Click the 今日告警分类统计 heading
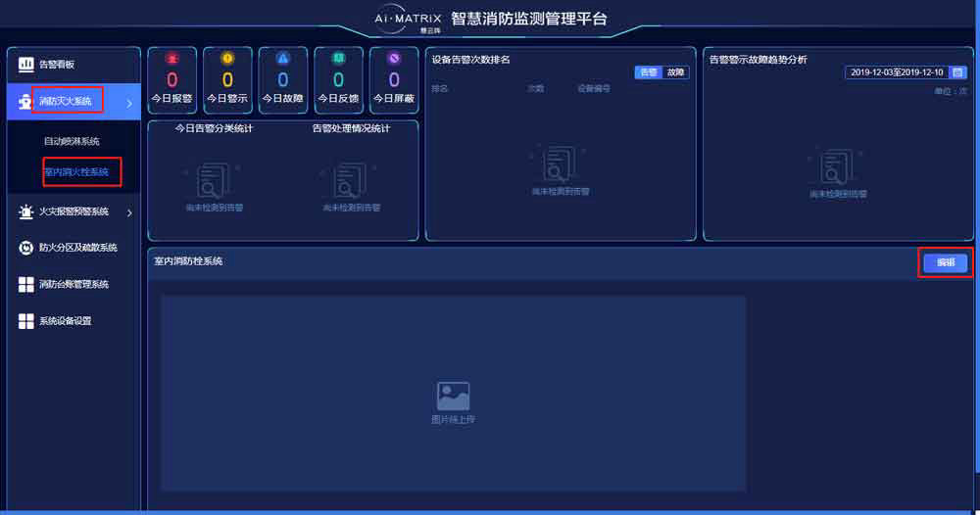Image resolution: width=980 pixels, height=515 pixels. [x=214, y=128]
